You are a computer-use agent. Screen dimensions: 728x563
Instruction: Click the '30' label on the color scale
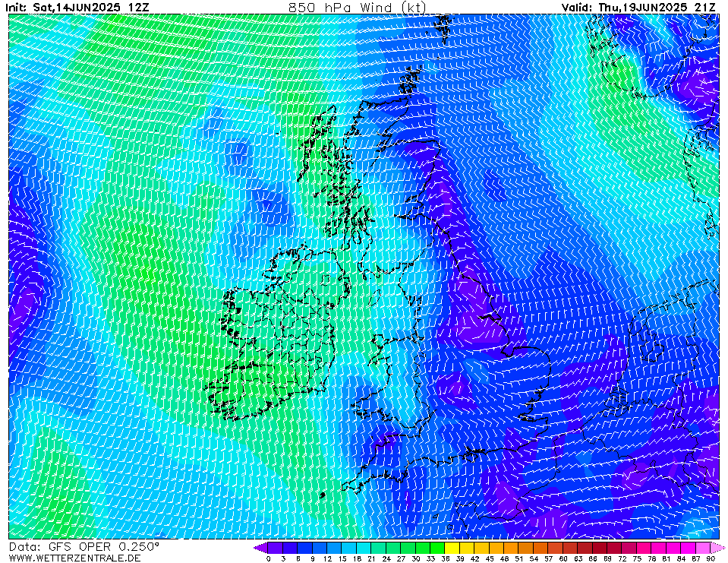click(416, 558)
